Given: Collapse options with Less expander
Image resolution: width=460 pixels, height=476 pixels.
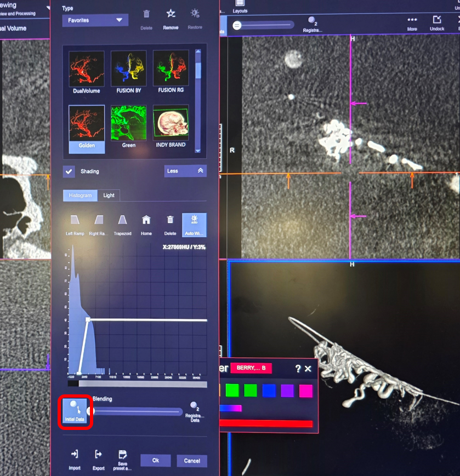Looking at the screenshot, I should (x=185, y=171).
